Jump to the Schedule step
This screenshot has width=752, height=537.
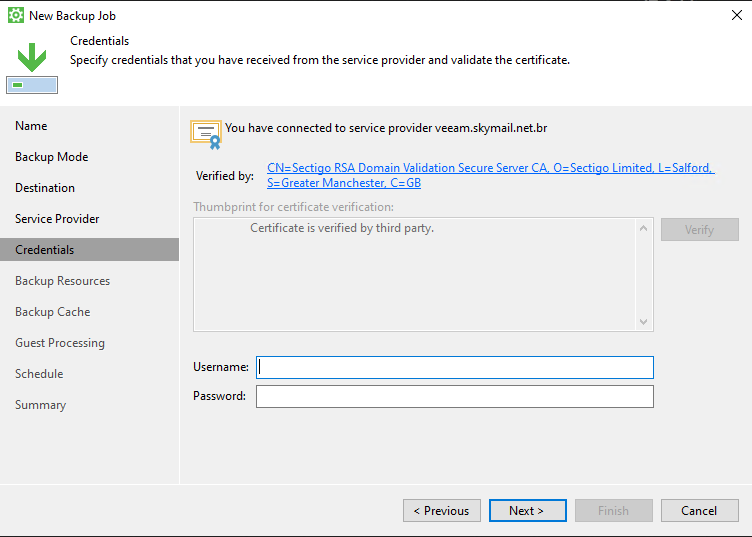[x=39, y=374]
